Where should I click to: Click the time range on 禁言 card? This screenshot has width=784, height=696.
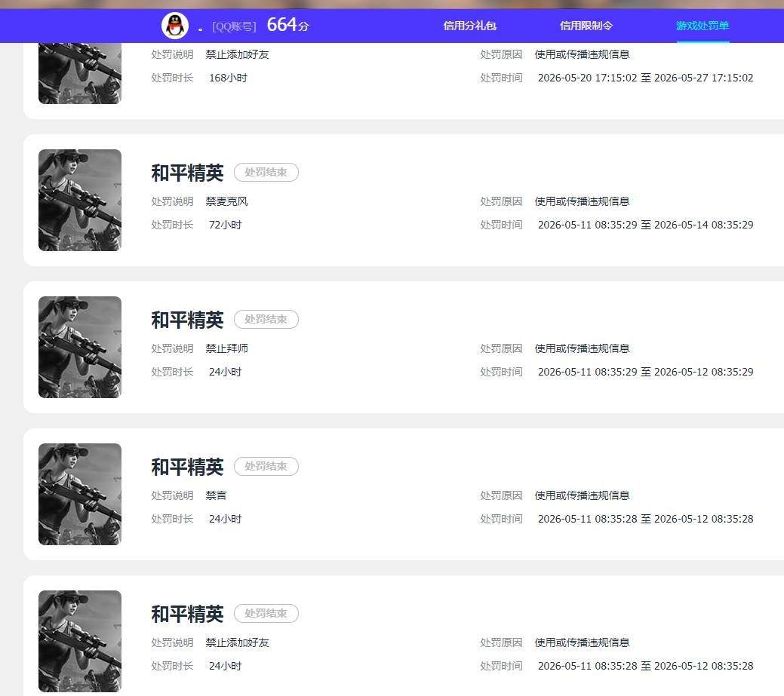[645, 519]
